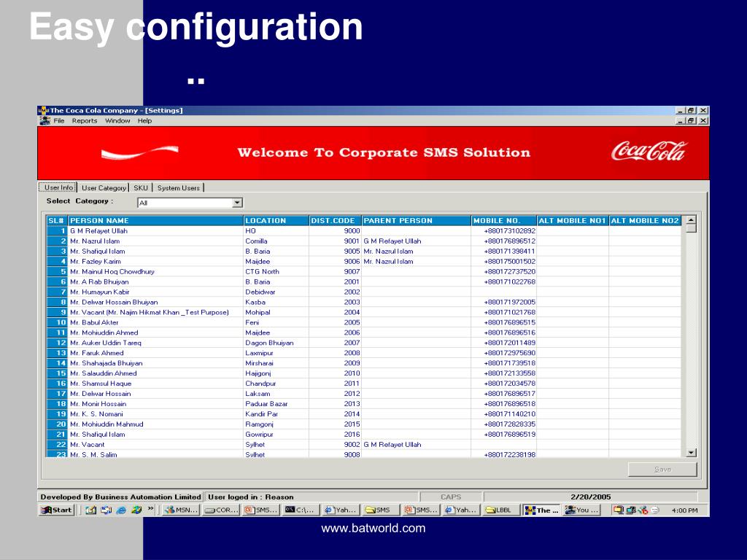Viewport: 747px width, 560px height.
Task: Click the PERSON NAME column header
Action: [156, 220]
